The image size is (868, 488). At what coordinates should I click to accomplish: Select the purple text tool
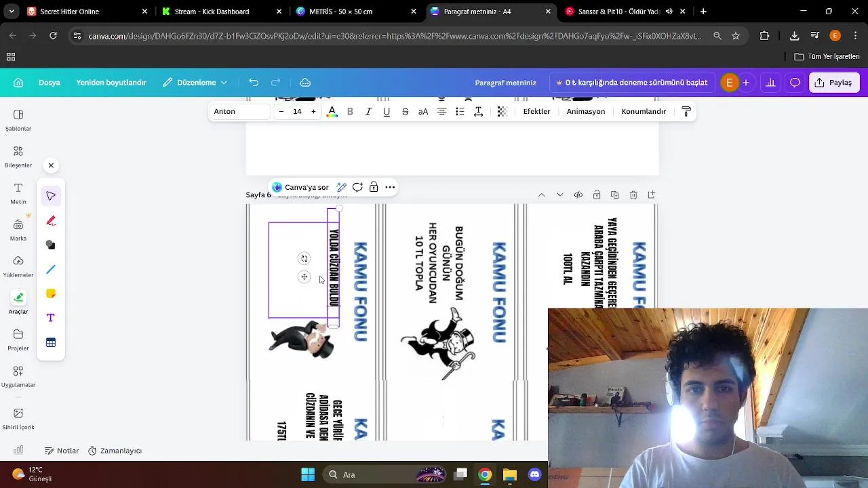pos(51,318)
